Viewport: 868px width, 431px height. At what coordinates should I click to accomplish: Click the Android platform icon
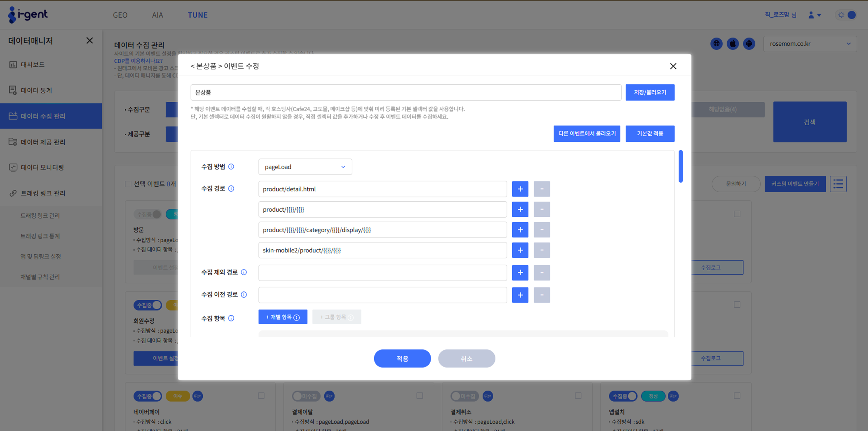749,44
